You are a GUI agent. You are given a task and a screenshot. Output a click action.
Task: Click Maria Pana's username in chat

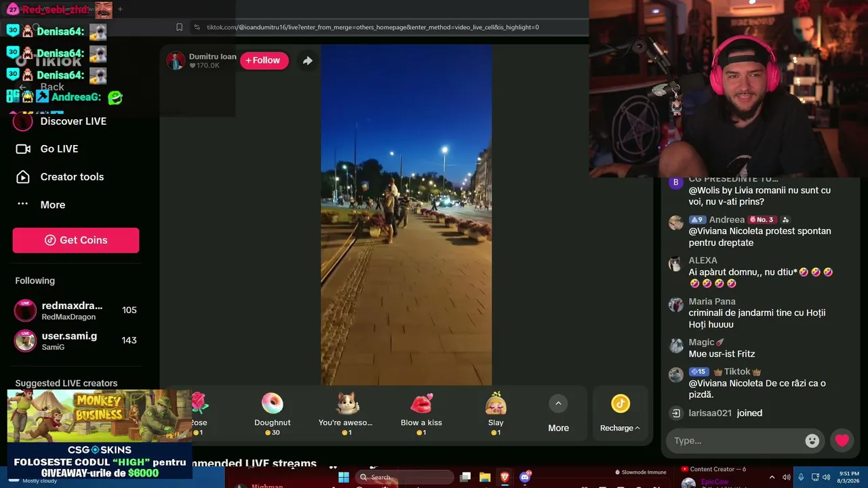[712, 302]
